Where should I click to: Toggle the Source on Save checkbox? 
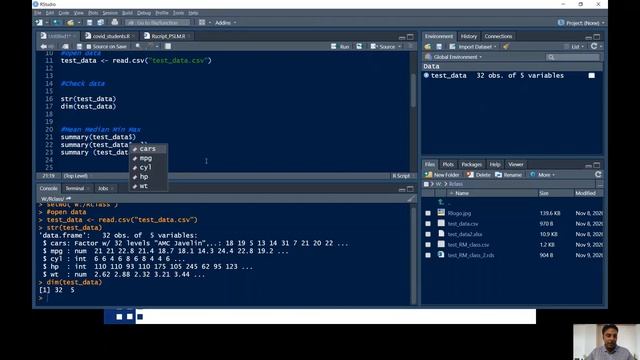coord(89,47)
